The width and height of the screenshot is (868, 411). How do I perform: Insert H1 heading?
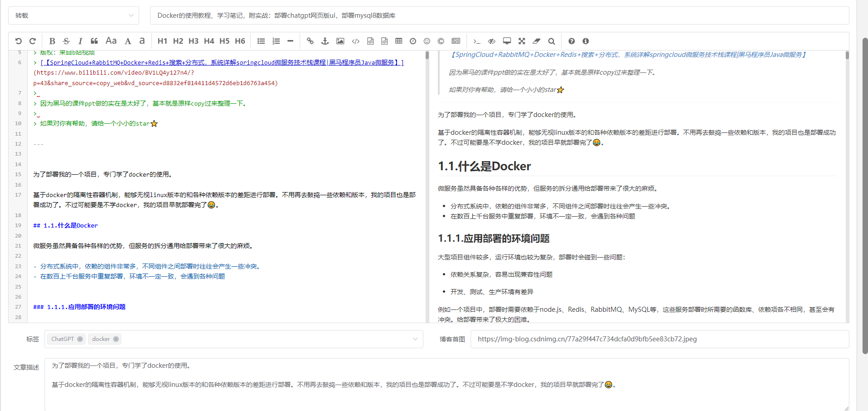click(x=162, y=41)
